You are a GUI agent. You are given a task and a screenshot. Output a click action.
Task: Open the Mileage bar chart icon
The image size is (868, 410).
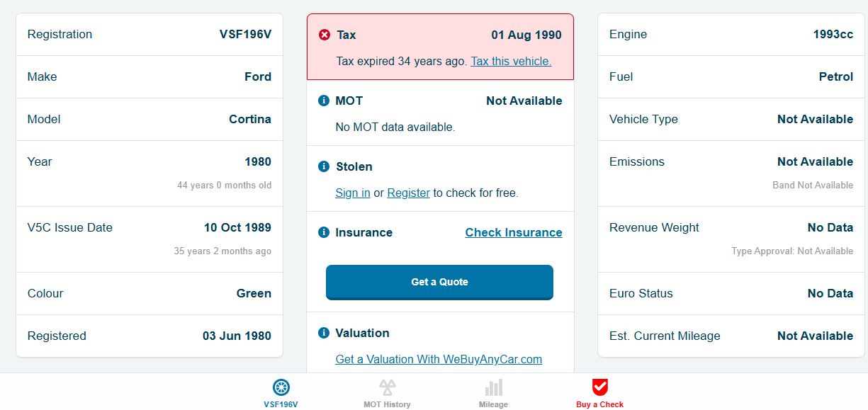point(493,387)
